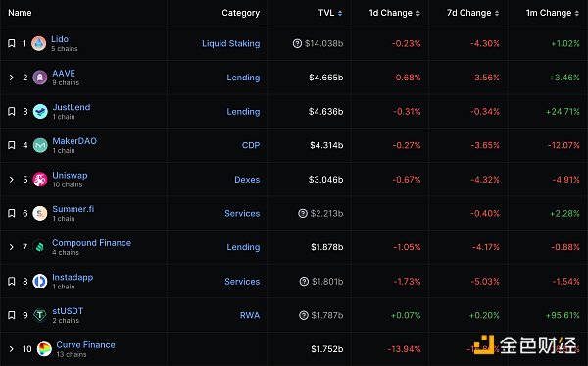Sort by 7d Change column header
This screenshot has width=588, height=366.
point(473,13)
